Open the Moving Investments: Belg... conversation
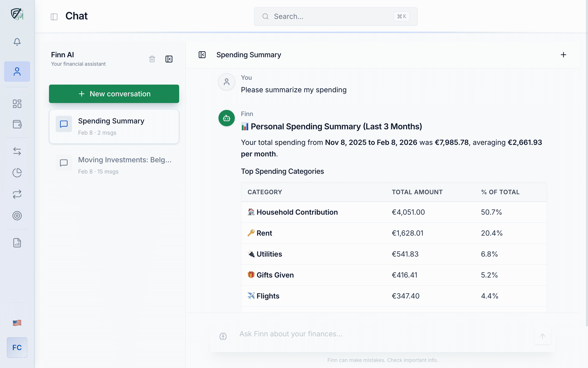The height and width of the screenshot is (368, 588). (x=114, y=165)
